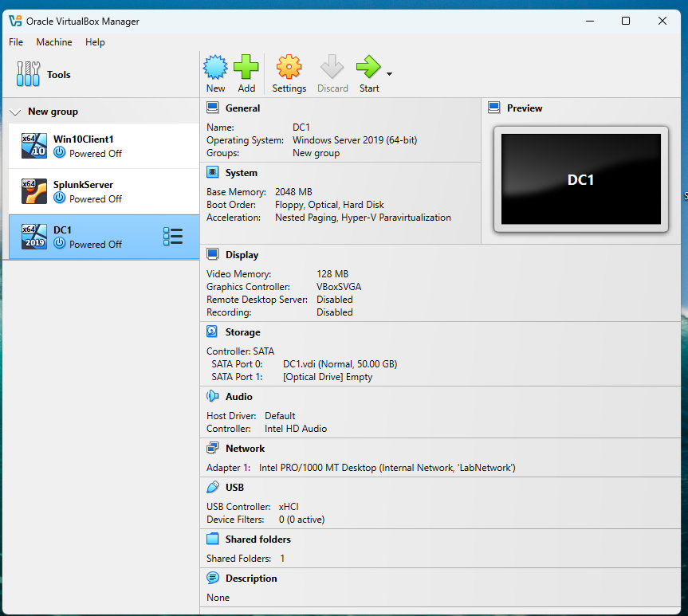
Task: Click the New virtual machine icon
Action: point(215,67)
